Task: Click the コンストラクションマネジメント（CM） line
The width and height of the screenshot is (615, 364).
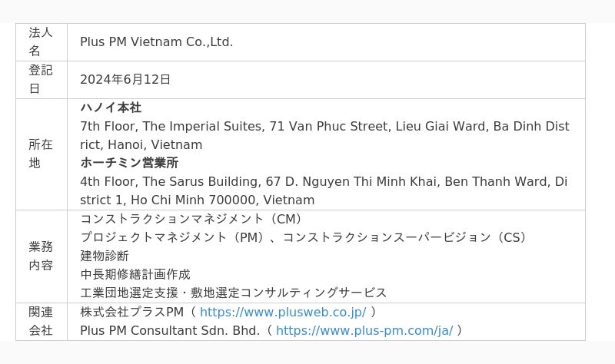Action: [191, 219]
